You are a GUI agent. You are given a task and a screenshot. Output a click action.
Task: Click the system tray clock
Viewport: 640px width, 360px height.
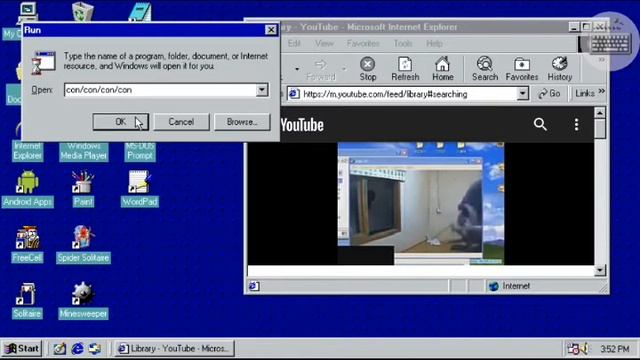pyautogui.click(x=614, y=349)
